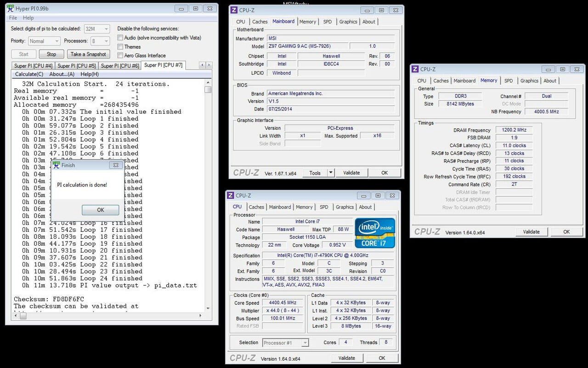588x368 pixels.
Task: Open the Help menu in Hyper PI
Action: click(28, 18)
